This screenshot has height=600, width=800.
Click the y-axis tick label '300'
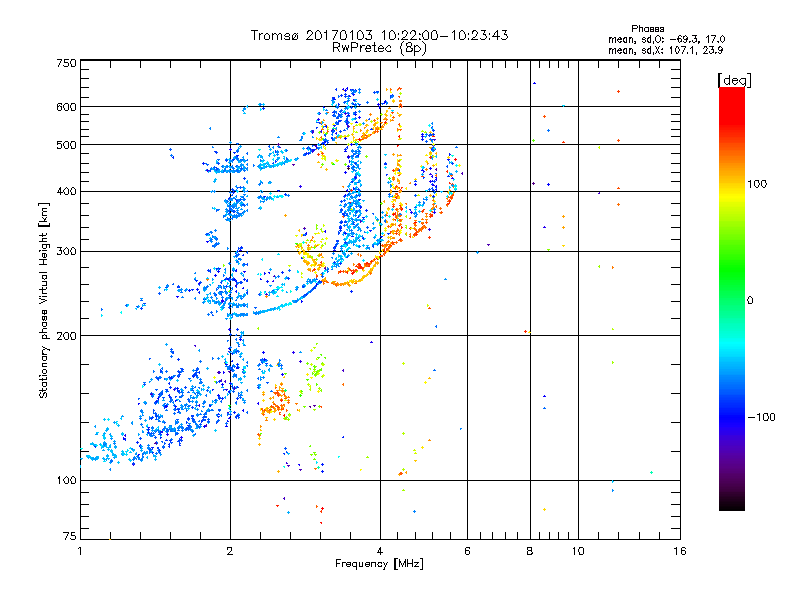pyautogui.click(x=66, y=252)
